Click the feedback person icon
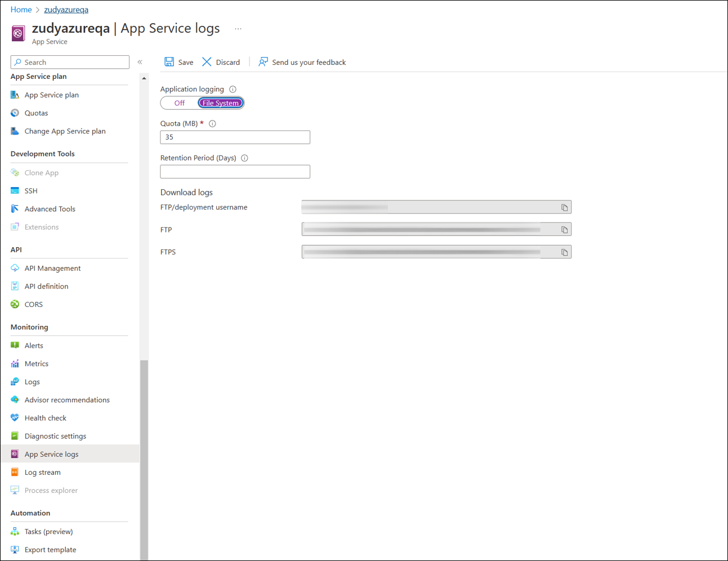728x561 pixels. click(263, 62)
